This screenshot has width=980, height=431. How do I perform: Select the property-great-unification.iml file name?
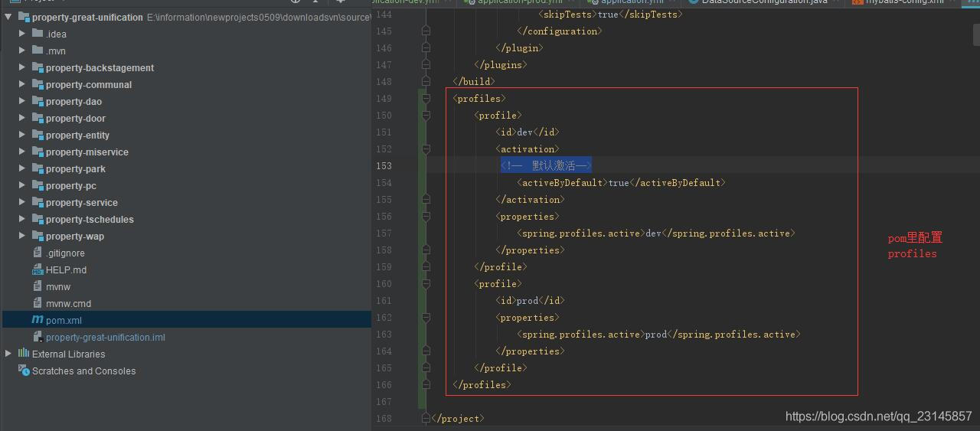(x=106, y=338)
